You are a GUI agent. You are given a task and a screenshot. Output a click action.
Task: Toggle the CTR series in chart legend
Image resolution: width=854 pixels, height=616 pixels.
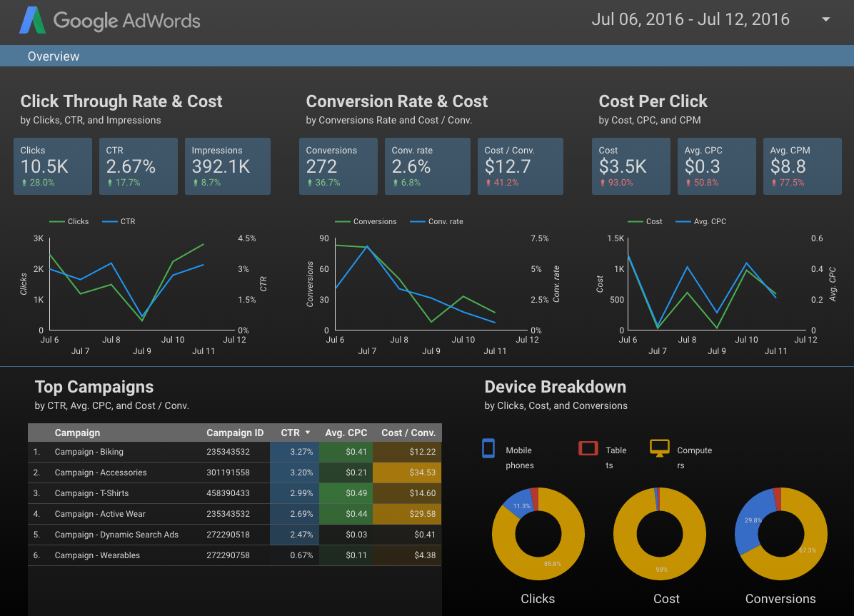coord(119,221)
